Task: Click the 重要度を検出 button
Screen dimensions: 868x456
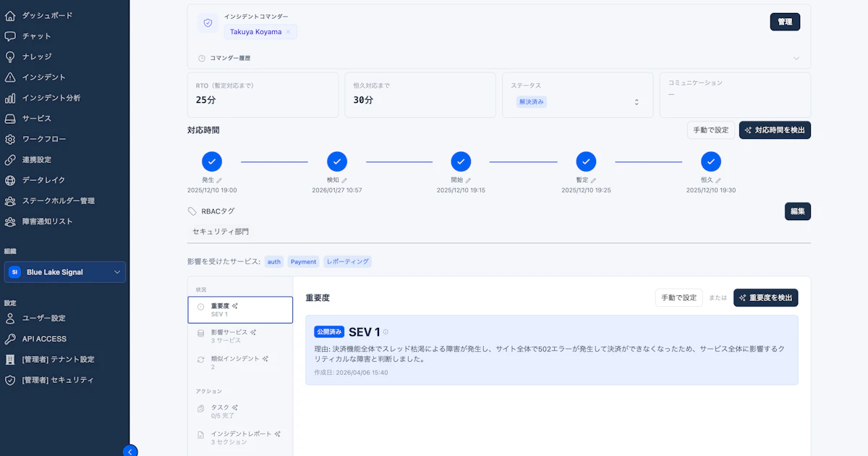Action: [765, 297]
